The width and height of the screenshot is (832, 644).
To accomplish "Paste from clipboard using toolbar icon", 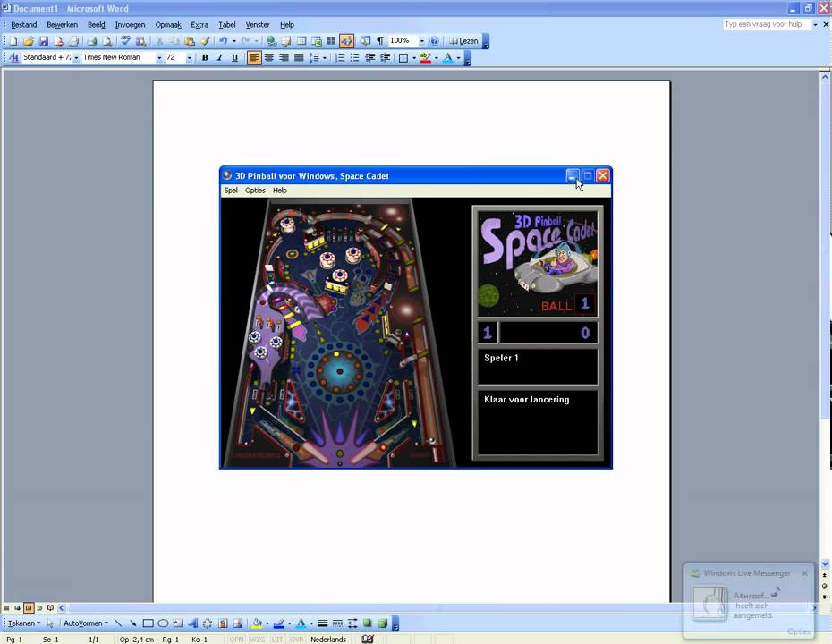I will (x=190, y=41).
